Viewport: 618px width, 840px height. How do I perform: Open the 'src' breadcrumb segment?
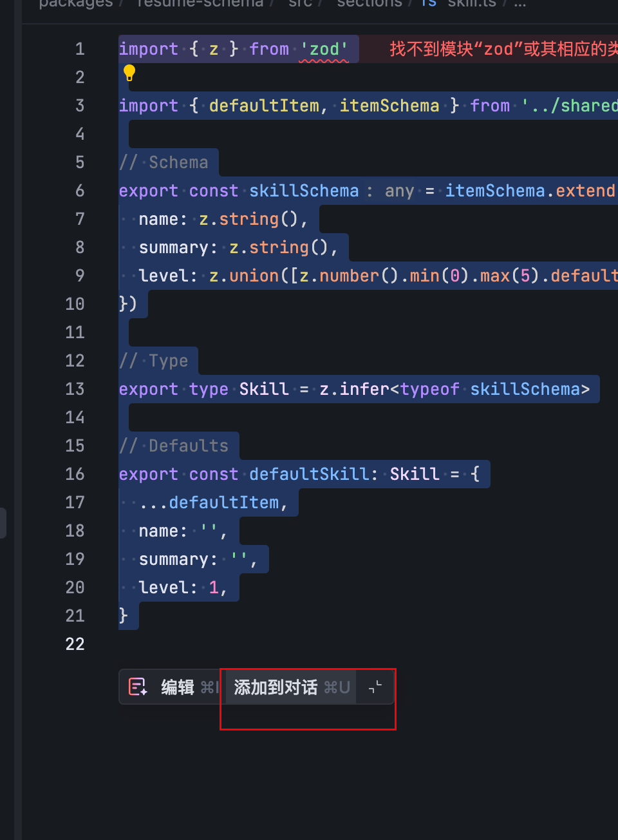pos(300,3)
